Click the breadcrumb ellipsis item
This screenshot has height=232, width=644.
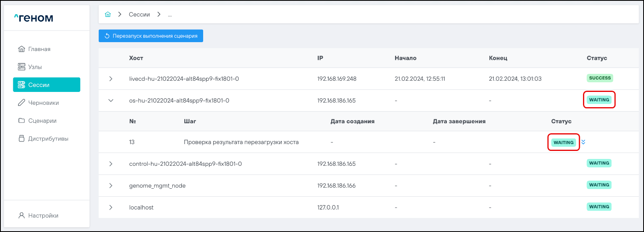[x=170, y=15]
